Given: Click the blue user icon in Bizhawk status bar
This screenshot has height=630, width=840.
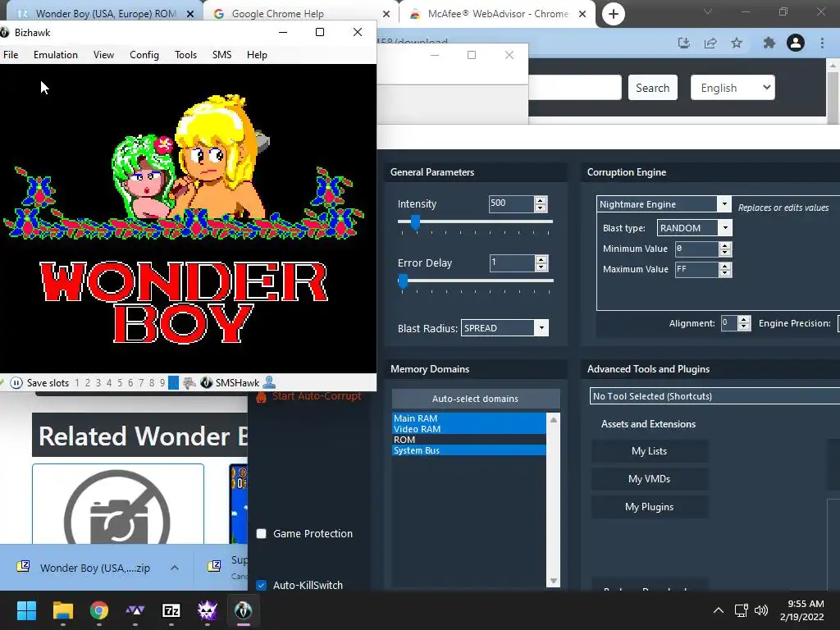Looking at the screenshot, I should 269,382.
